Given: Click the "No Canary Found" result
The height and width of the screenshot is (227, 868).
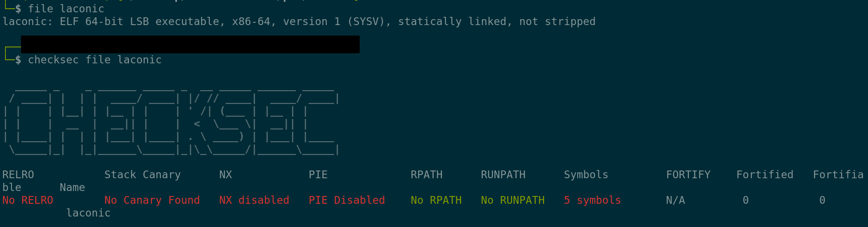Looking at the screenshot, I should (x=152, y=200).
